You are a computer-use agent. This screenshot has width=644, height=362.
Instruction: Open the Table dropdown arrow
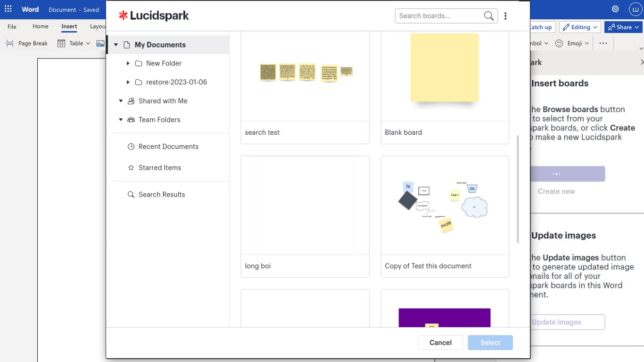88,43
